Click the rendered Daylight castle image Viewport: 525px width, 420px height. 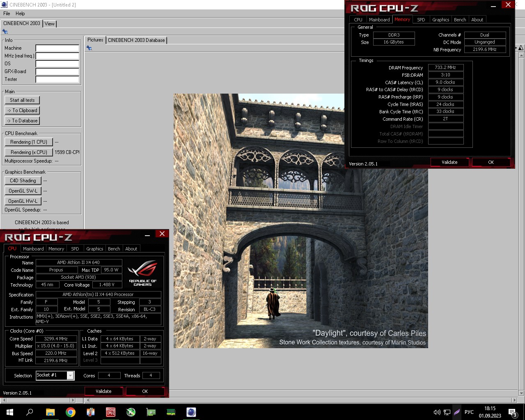300,221
